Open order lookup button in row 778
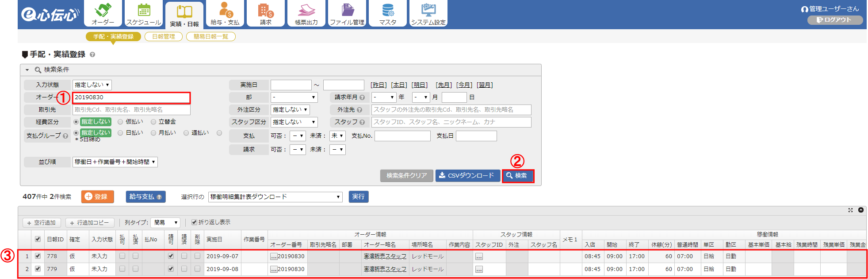This screenshot has height=279, width=868. tap(274, 256)
